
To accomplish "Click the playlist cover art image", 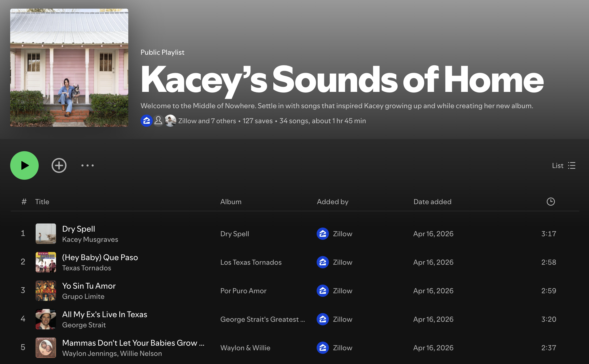I will tap(69, 68).
